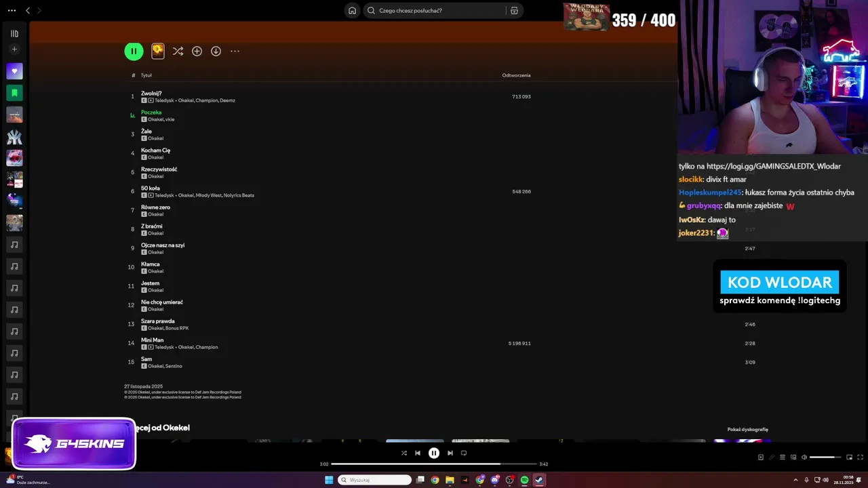
Task: Toggle repeat in the player bar
Action: coord(464,453)
